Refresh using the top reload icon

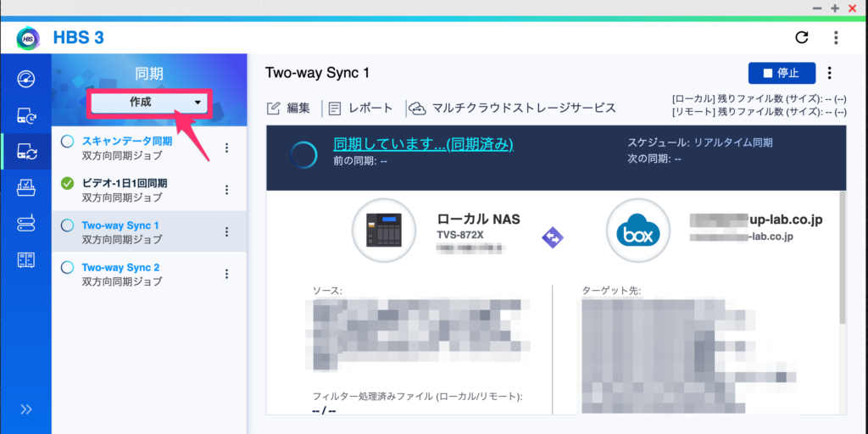[x=801, y=37]
